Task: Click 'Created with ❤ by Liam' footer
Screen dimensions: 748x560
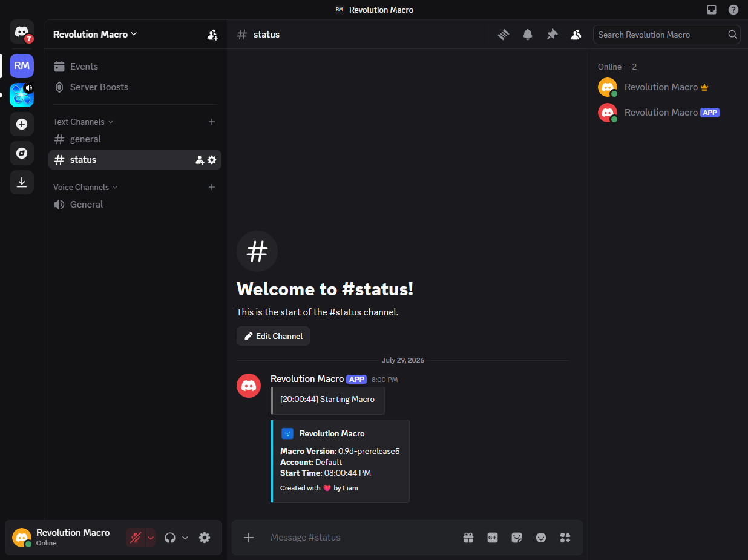Action: point(319,488)
